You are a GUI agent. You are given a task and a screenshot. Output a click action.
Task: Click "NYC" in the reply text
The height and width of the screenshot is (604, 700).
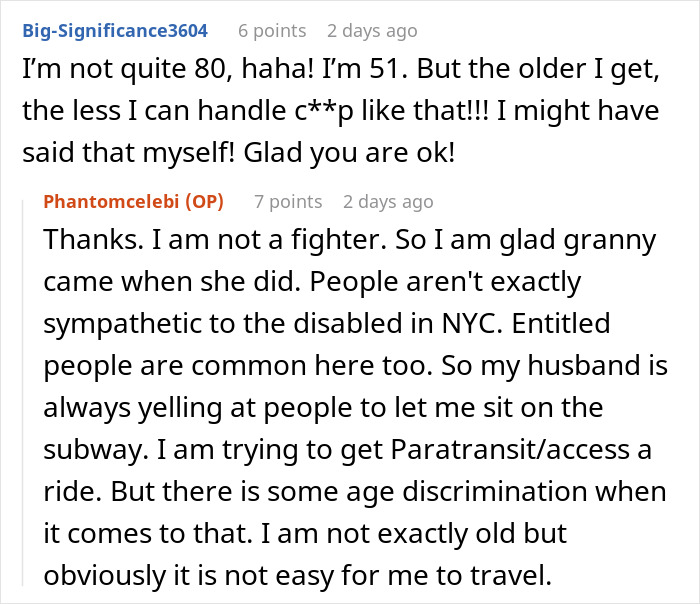click(472, 323)
